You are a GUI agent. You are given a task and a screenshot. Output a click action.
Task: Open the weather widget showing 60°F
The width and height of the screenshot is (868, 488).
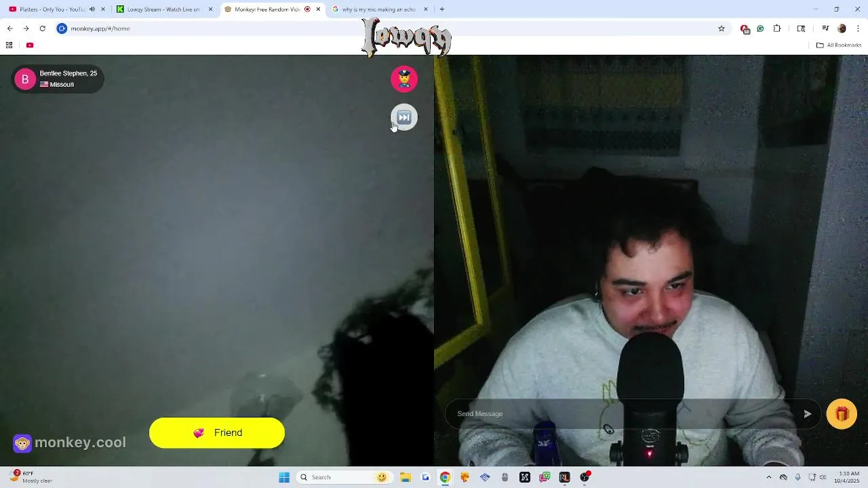(31, 477)
